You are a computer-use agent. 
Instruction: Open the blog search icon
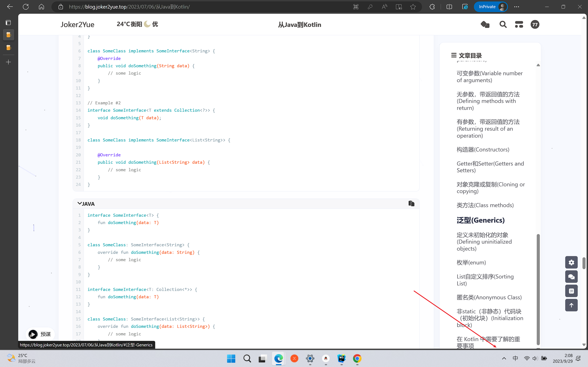[503, 24]
